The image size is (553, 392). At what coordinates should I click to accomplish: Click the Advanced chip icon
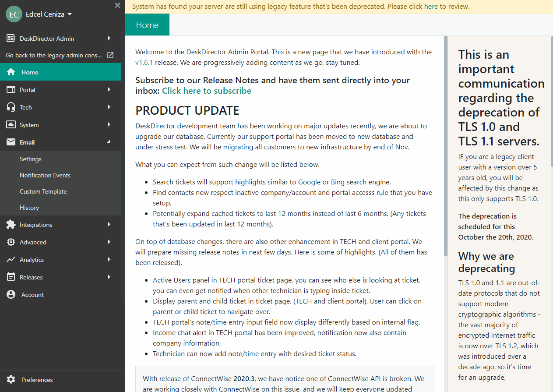tap(11, 242)
